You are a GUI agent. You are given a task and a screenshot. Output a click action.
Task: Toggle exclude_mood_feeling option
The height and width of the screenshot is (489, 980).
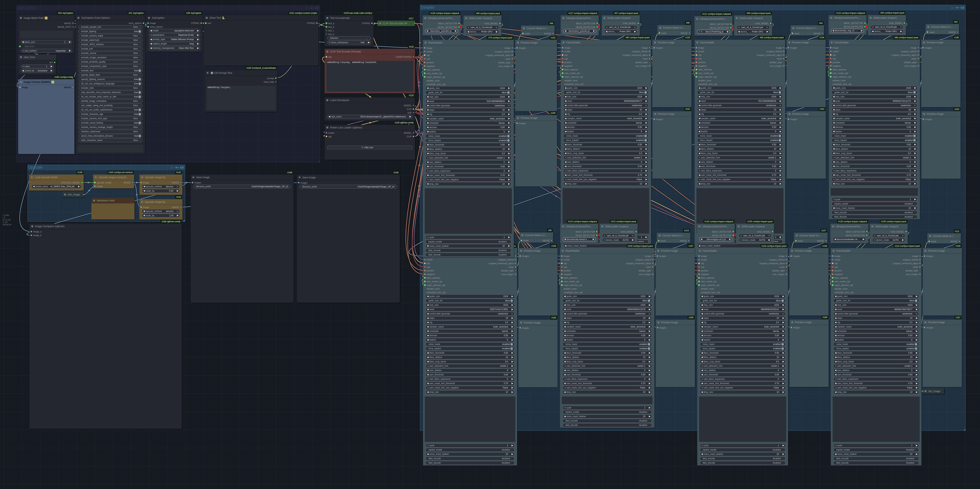click(110, 123)
